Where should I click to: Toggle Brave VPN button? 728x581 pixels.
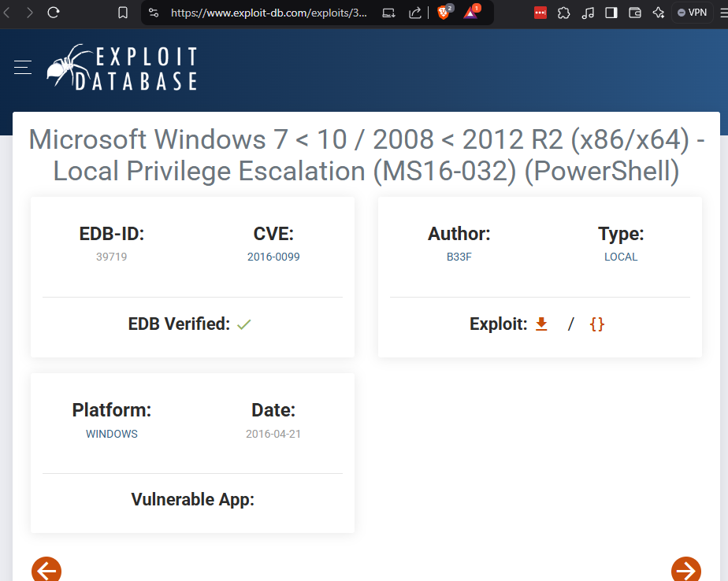(693, 13)
